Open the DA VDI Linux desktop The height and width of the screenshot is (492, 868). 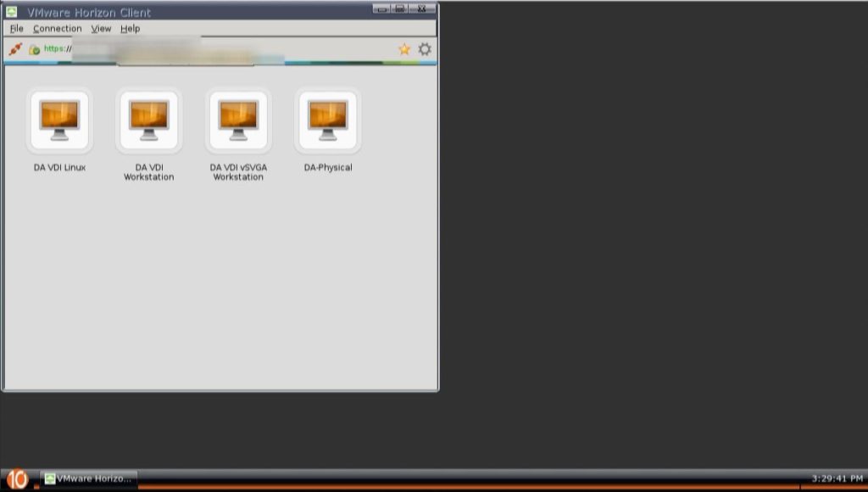tap(59, 120)
